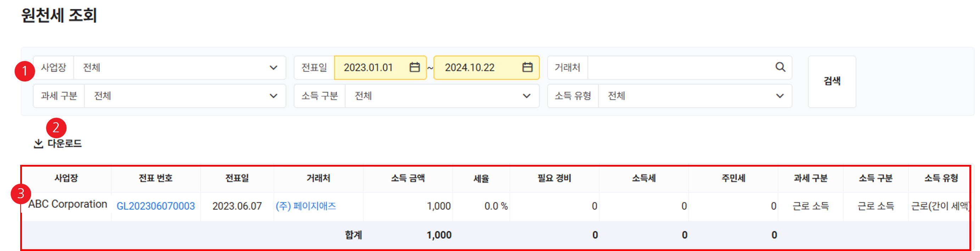Open the end date calendar picker icon
This screenshot has width=980, height=251.
[527, 67]
